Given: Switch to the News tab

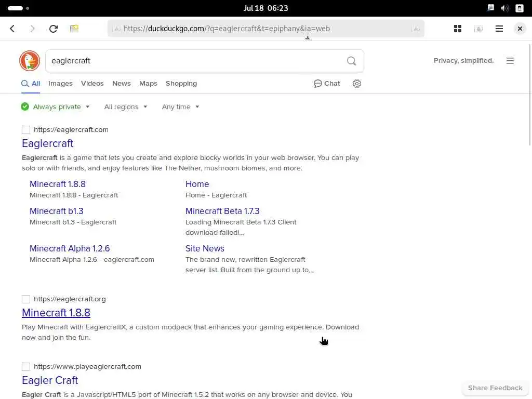Looking at the screenshot, I should click(x=122, y=84).
